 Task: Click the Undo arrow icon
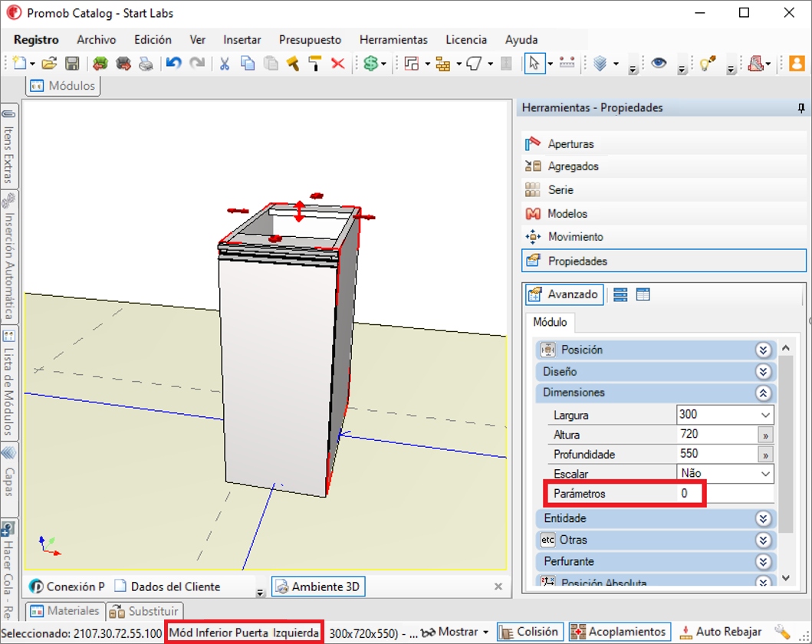pos(173,64)
